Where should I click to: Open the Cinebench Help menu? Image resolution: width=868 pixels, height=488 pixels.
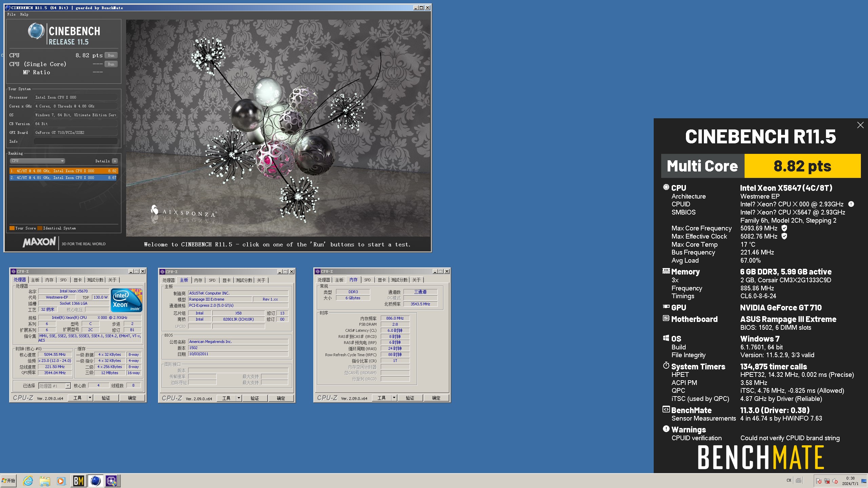tap(24, 14)
